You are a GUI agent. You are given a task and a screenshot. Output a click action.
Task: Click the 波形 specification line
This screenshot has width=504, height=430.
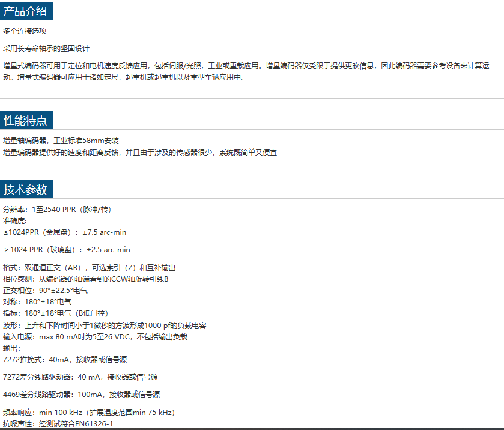[x=105, y=325]
